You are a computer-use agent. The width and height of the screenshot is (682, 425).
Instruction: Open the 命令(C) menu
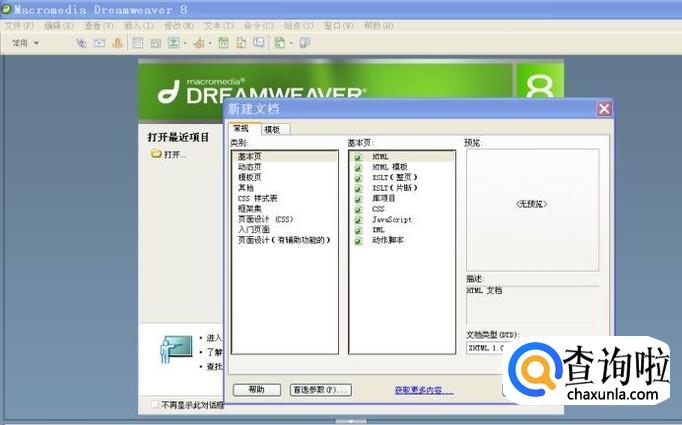coord(258,26)
